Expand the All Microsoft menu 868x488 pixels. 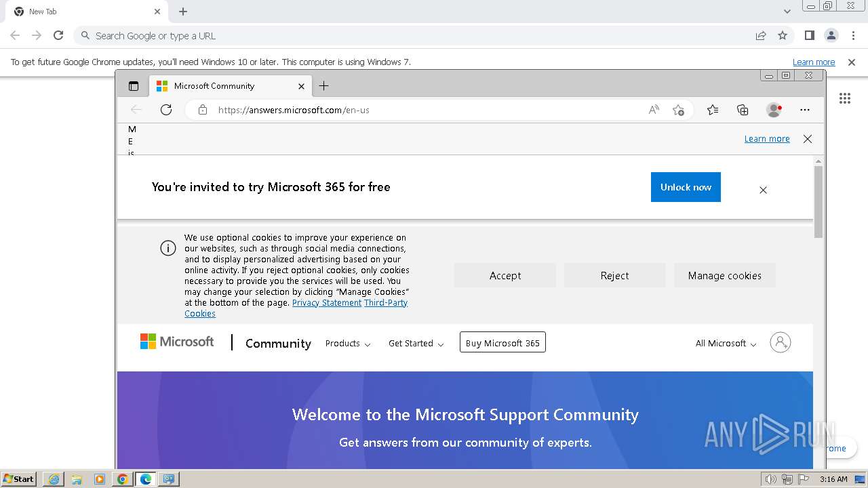click(x=726, y=344)
